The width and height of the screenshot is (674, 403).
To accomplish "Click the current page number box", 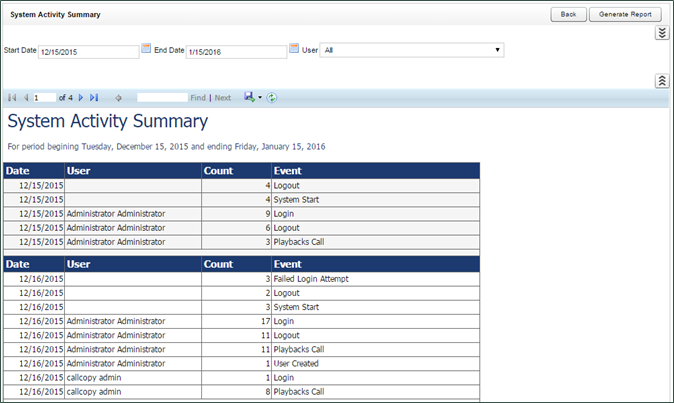I will click(x=44, y=98).
